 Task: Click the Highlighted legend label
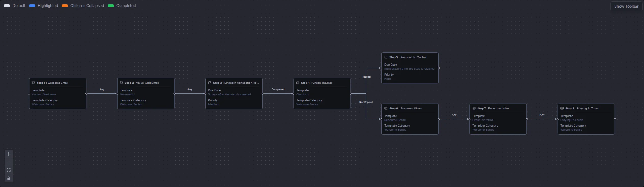(x=48, y=6)
